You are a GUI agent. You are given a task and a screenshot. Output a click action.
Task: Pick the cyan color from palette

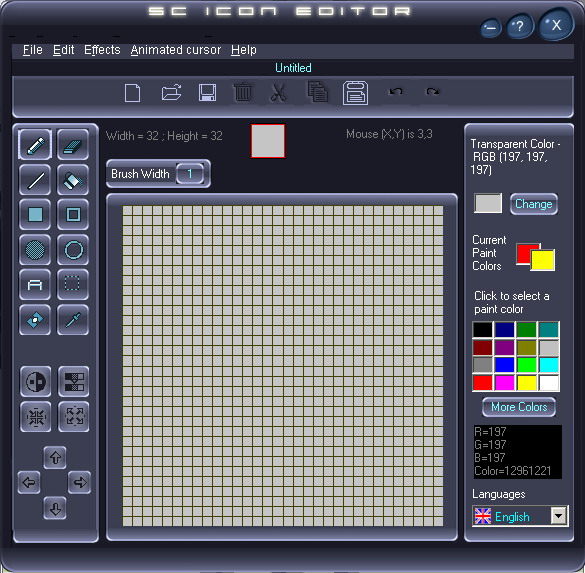[x=549, y=365]
